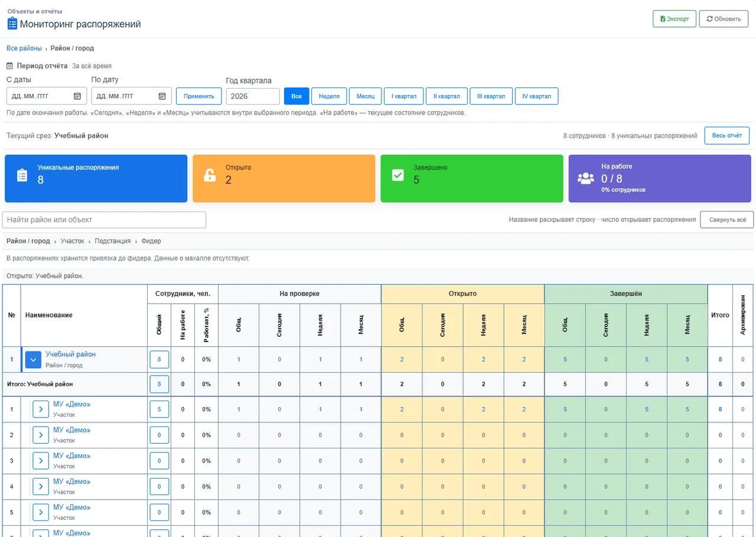The width and height of the screenshot is (756, 537).
Task: Open the full report via Весь отчёт
Action: 727,135
